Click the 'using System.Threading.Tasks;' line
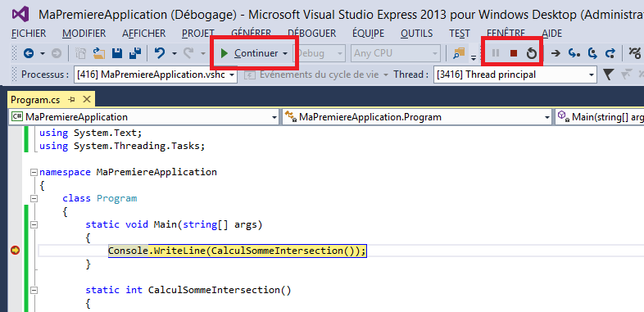 coord(121,146)
